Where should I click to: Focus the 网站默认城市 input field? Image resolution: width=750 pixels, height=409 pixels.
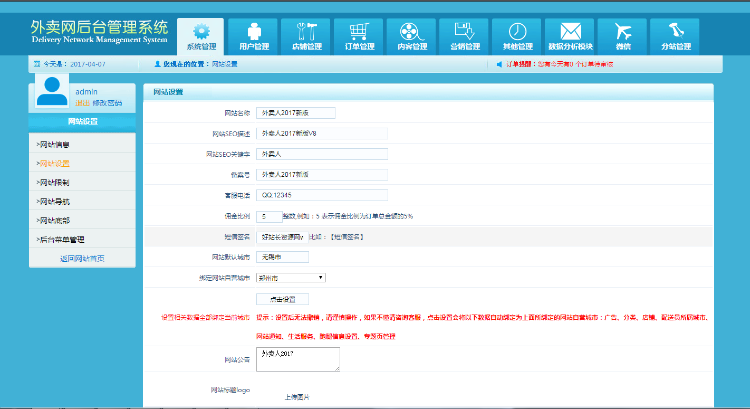pos(282,257)
